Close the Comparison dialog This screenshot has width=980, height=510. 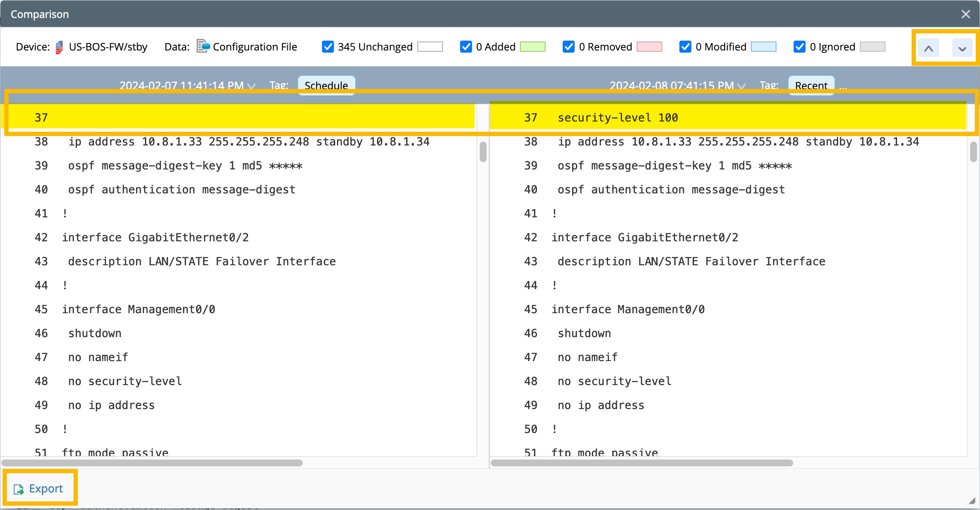965,14
